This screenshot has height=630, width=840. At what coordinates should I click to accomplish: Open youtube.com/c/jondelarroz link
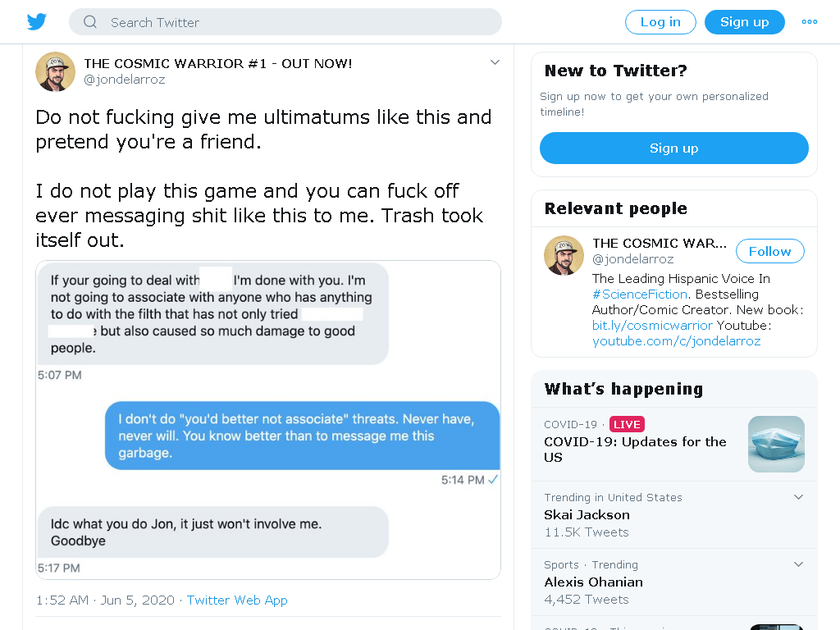(676, 340)
